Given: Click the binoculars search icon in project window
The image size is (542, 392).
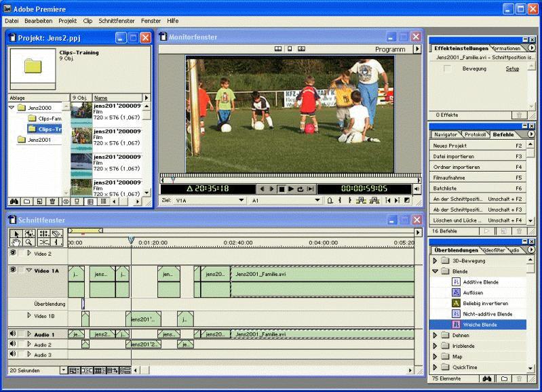Looking at the screenshot, I should (14, 201).
